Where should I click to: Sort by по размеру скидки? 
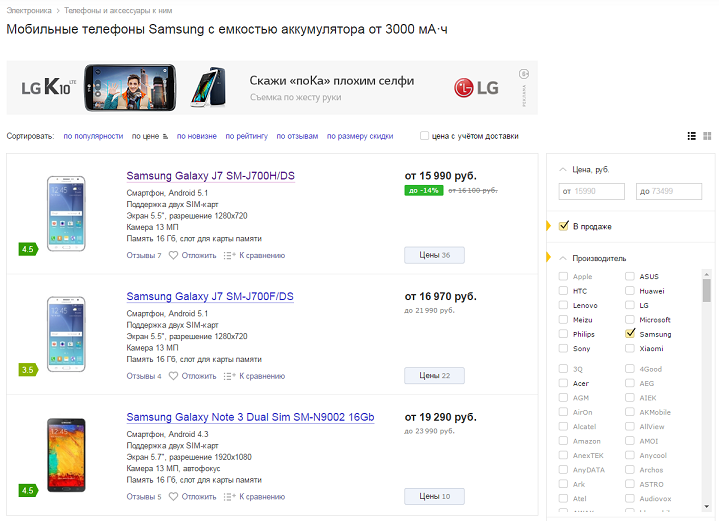coord(360,136)
